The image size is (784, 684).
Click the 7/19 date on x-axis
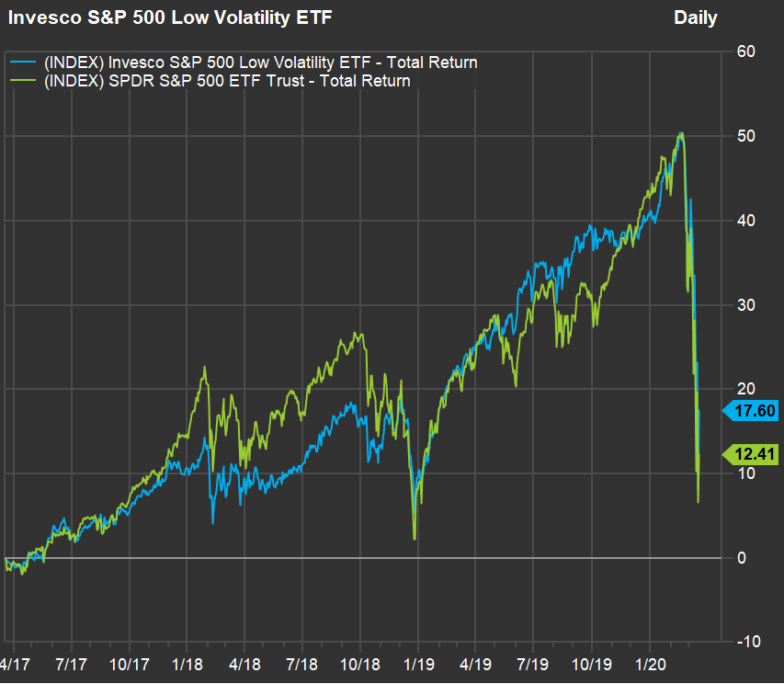[534, 663]
